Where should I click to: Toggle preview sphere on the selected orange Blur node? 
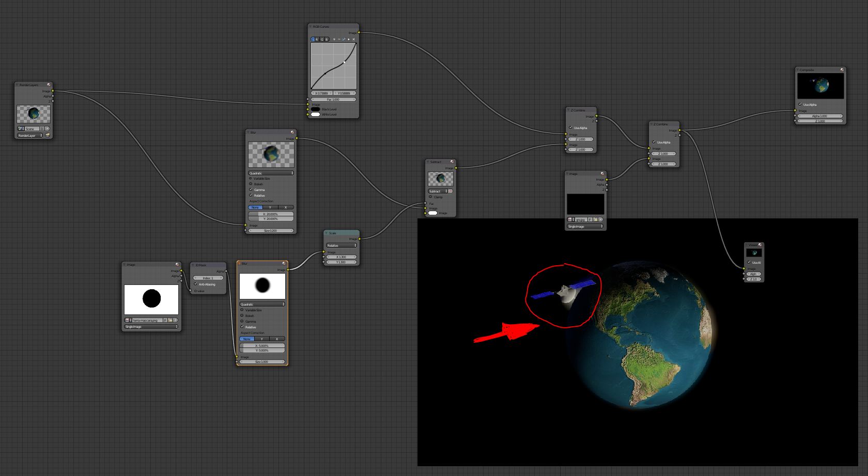click(x=284, y=263)
